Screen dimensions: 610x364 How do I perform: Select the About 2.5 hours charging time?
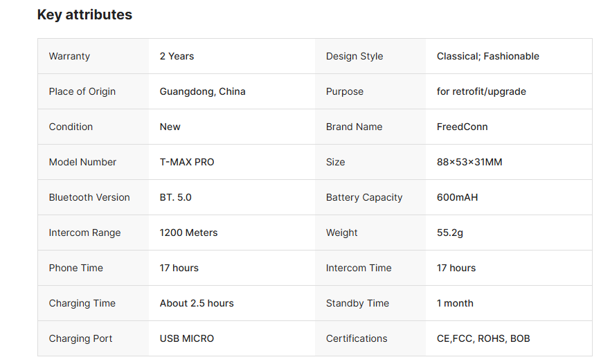coord(197,303)
